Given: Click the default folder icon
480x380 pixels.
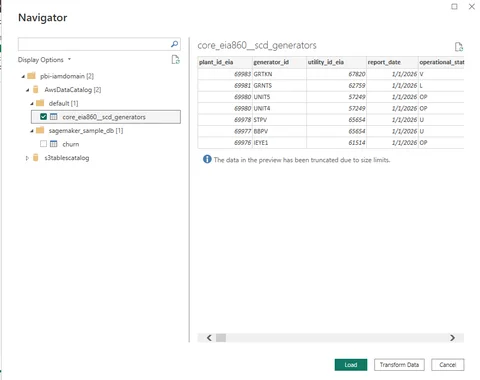Looking at the screenshot, I should pos(40,103).
